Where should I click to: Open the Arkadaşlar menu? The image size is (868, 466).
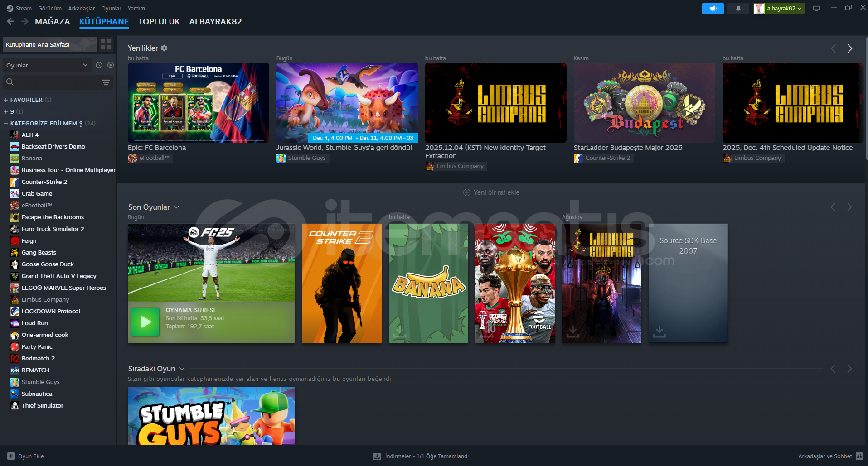click(x=82, y=8)
